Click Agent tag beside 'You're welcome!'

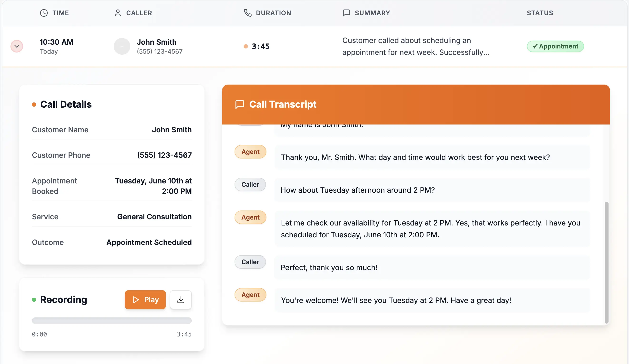click(x=250, y=295)
